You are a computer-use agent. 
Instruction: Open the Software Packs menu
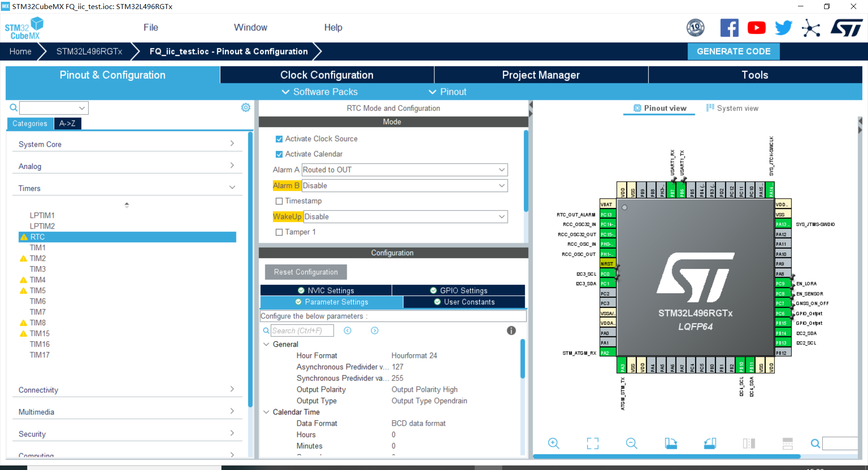[x=320, y=92]
